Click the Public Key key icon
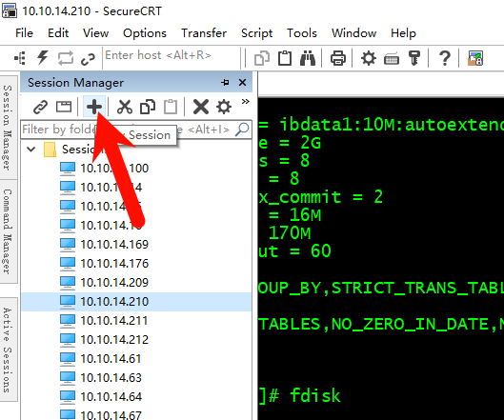 [x=414, y=58]
